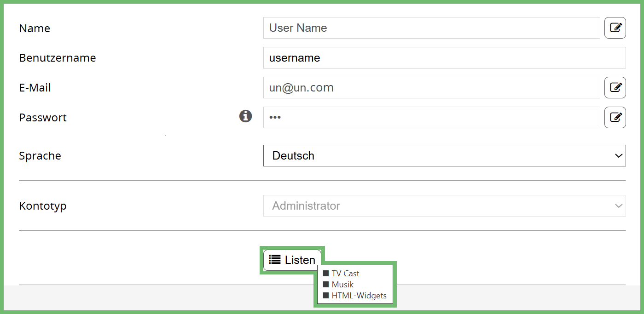Image resolution: width=644 pixels, height=314 pixels.
Task: Toggle the square box before TV Cast
Action: [326, 274]
